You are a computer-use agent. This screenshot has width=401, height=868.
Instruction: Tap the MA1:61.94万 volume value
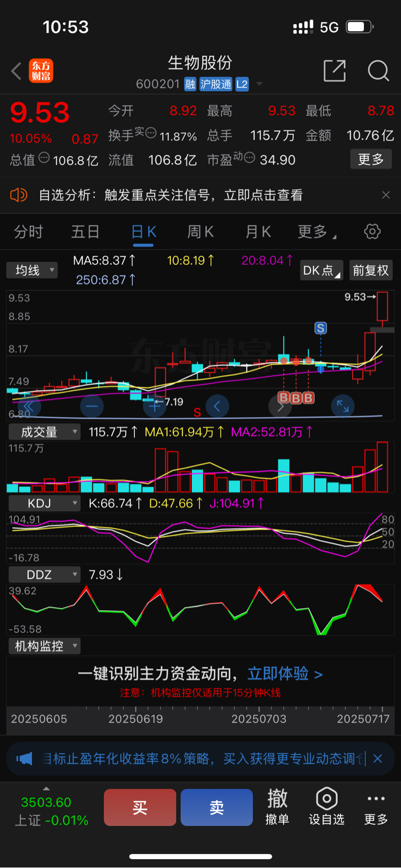pyautogui.click(x=184, y=432)
